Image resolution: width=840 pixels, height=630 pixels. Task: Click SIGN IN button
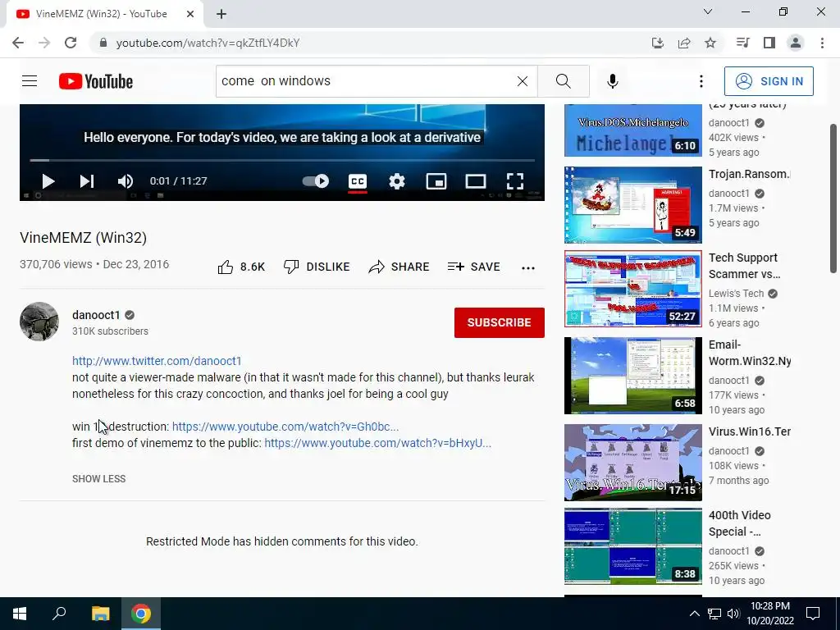(x=769, y=81)
